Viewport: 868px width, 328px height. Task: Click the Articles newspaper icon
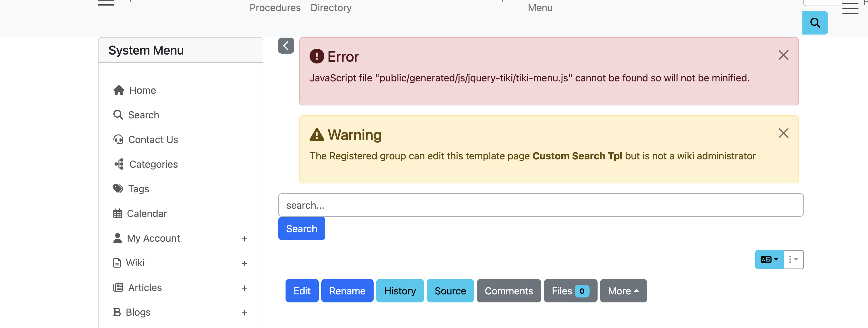coord(118,287)
